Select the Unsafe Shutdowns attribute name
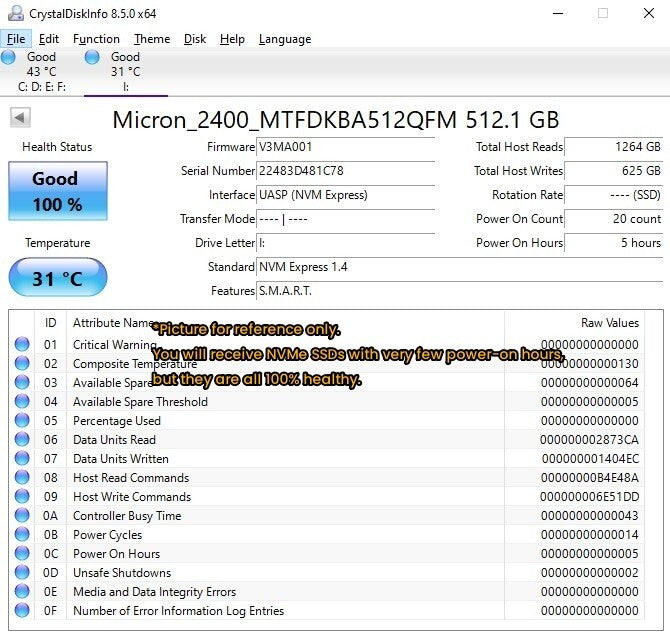 point(122,573)
